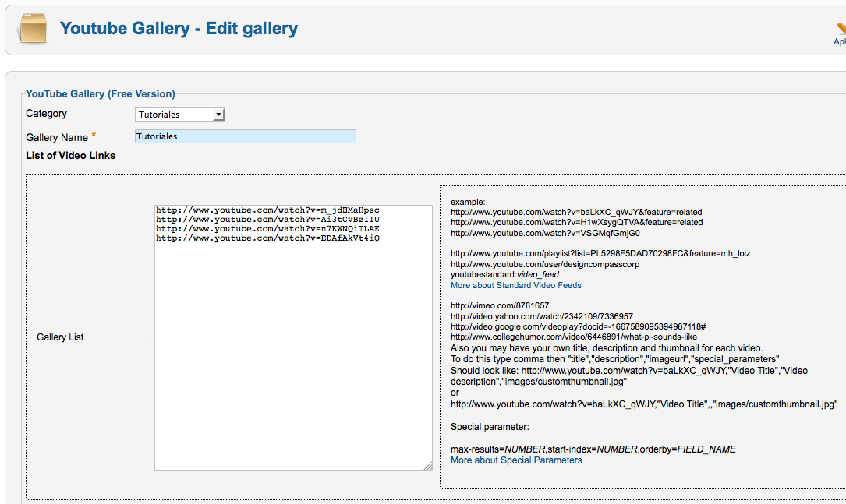Click the example URL ending VSGMqfGmjG0
The height and width of the screenshot is (504, 846).
[x=545, y=234]
